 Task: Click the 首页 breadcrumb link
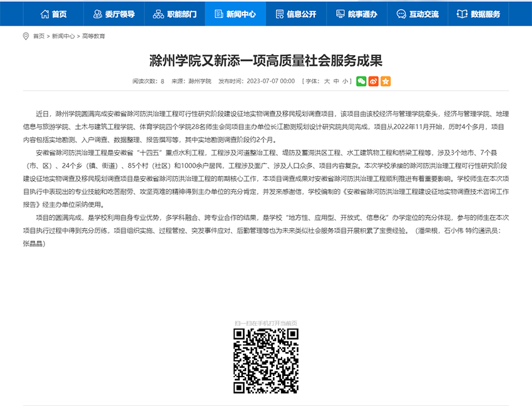click(39, 36)
